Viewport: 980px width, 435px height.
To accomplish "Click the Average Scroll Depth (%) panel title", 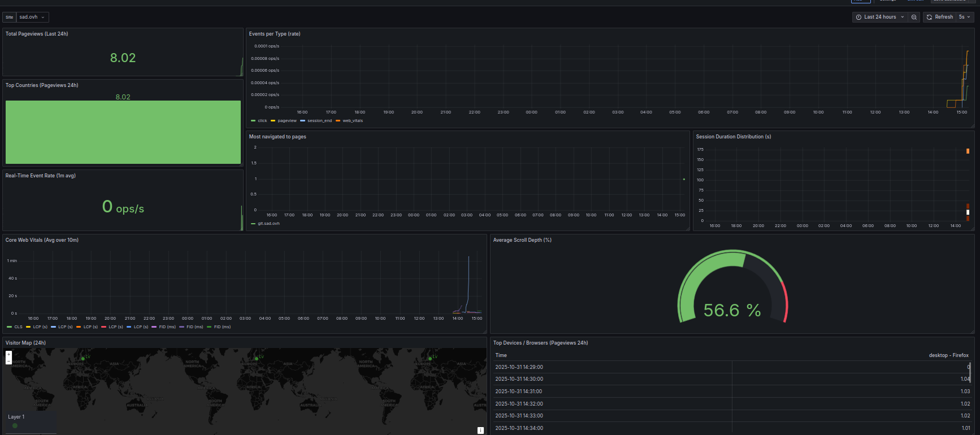I will click(522, 240).
